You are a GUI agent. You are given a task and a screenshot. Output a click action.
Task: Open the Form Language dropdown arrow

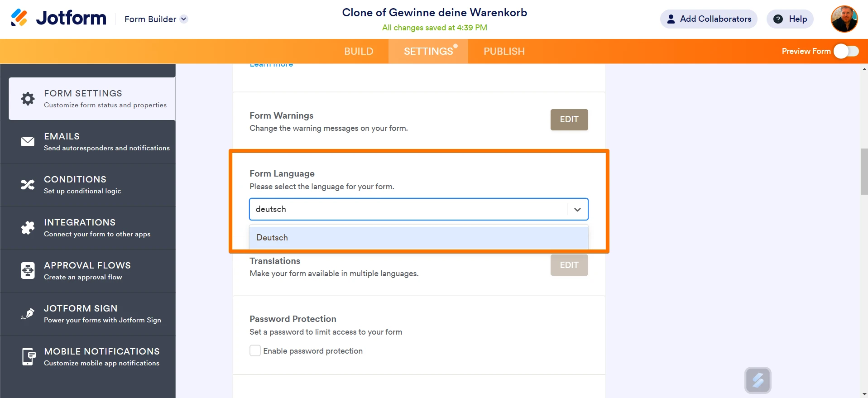click(x=577, y=209)
